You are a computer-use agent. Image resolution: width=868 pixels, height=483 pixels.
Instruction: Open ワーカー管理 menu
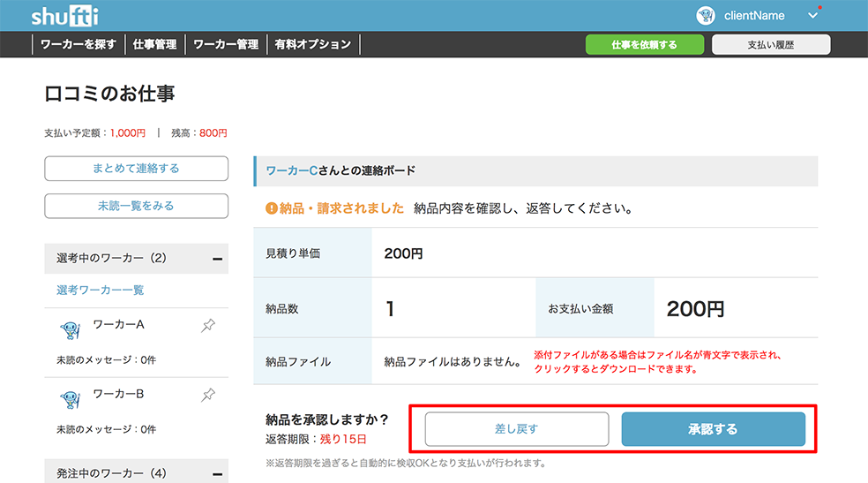point(226,44)
